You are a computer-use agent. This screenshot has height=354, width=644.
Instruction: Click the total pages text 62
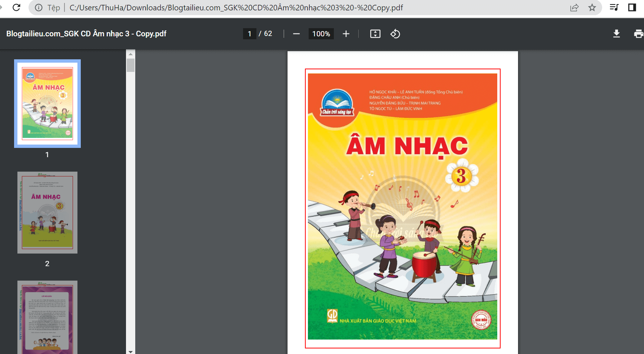click(x=268, y=34)
